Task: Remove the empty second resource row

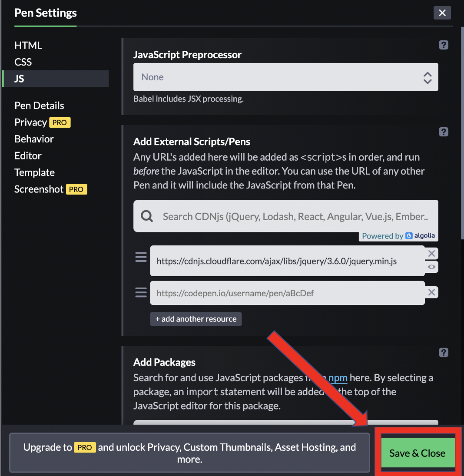Action: point(431,292)
